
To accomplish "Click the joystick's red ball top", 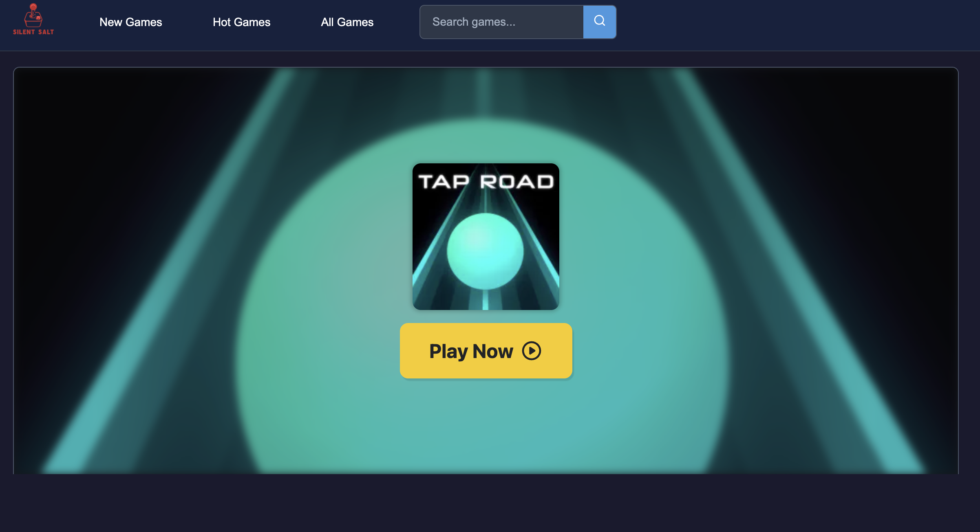I will [x=33, y=7].
